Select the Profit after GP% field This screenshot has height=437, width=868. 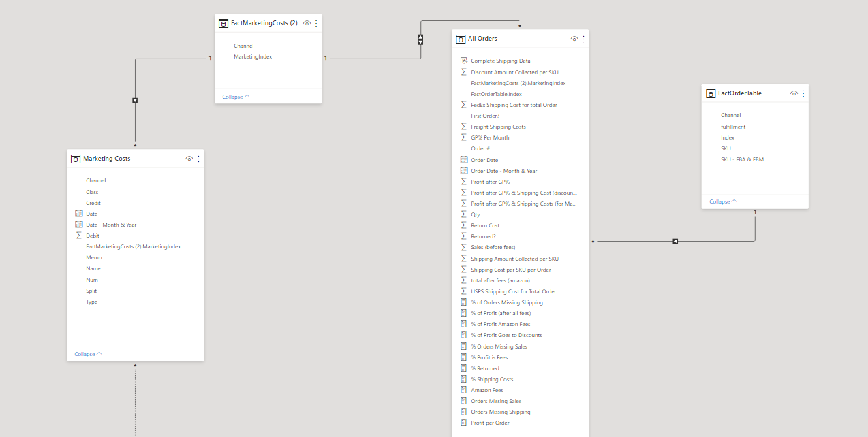coord(491,182)
